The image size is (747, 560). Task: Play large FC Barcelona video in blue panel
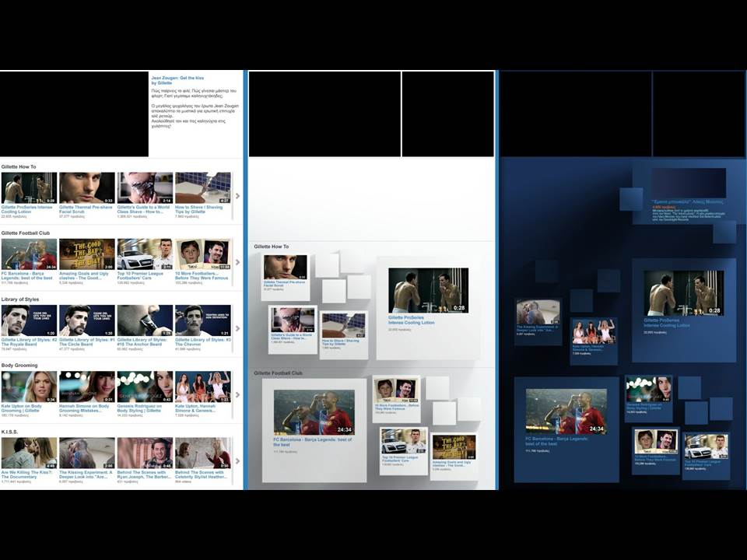click(x=566, y=411)
